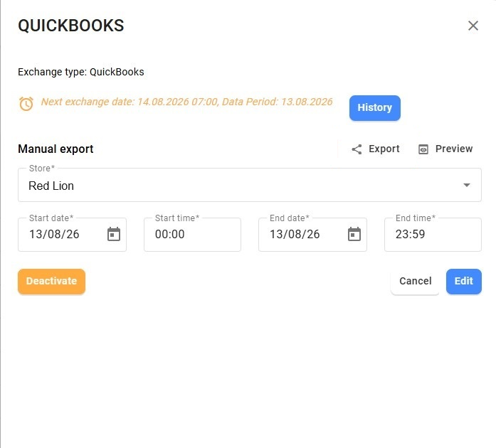
Task: Focus the Start date field text
Action: click(54, 234)
